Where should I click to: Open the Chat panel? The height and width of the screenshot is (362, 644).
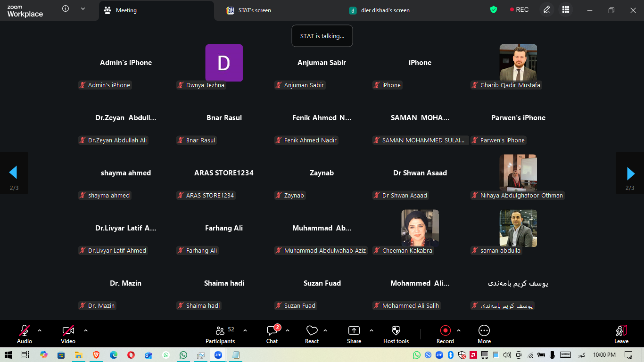272,334
